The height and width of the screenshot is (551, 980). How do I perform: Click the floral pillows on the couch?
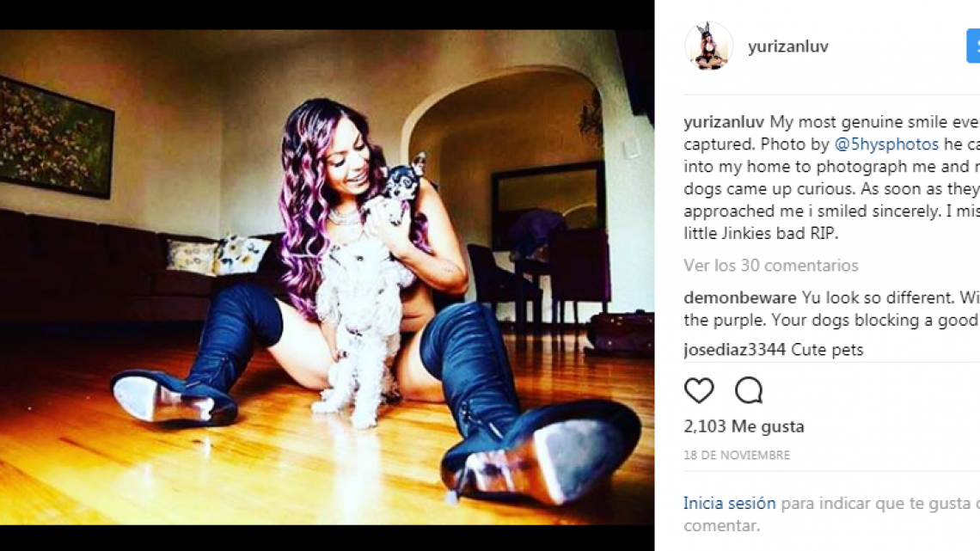click(217, 255)
